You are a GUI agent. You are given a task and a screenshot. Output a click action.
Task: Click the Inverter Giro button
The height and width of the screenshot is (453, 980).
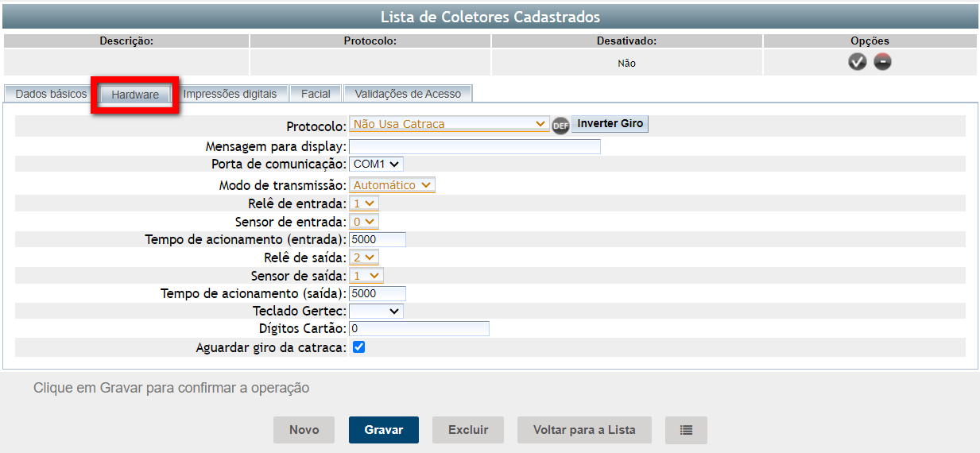click(610, 124)
